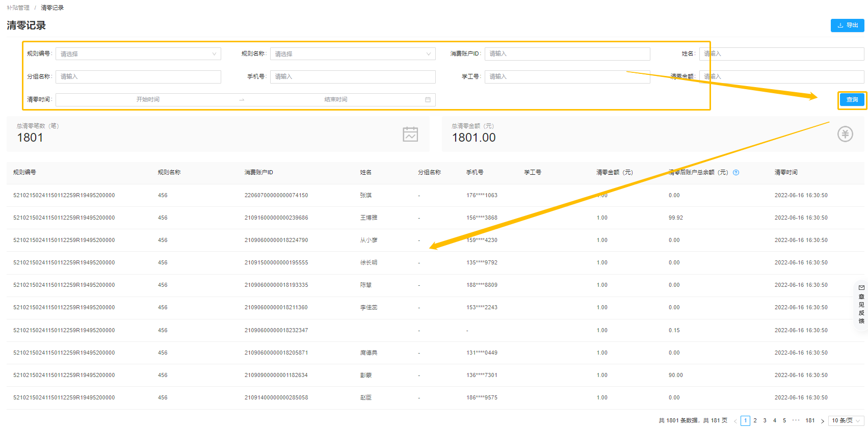Click account ID 21091600000000239686

(x=276, y=218)
